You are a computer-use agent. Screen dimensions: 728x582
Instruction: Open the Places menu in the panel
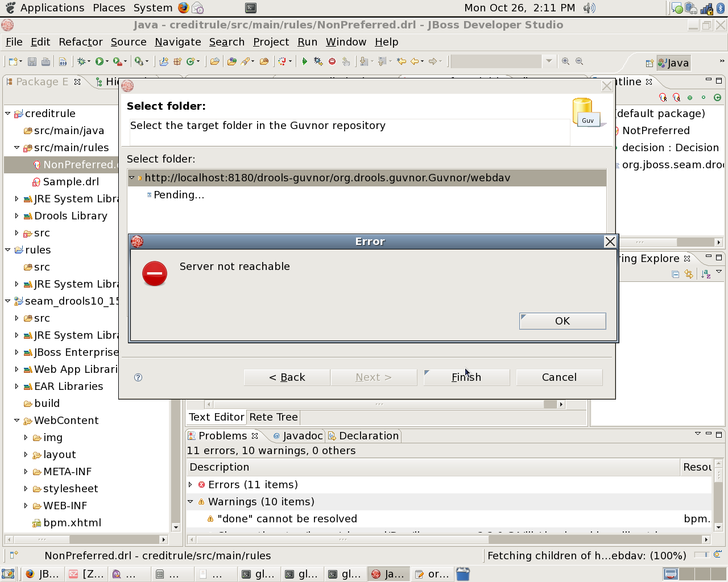click(x=109, y=8)
